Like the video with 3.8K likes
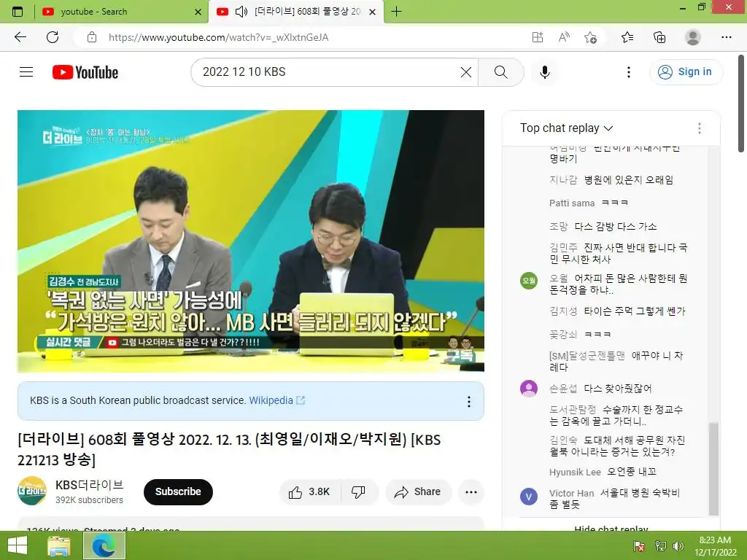Screen dimensions: 747x560 [309, 492]
